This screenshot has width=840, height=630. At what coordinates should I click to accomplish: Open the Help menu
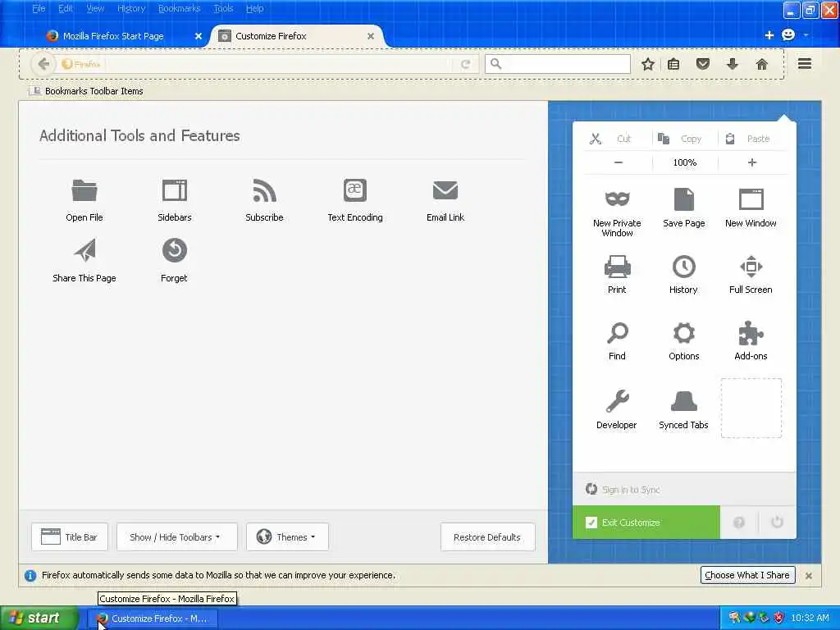click(x=254, y=8)
